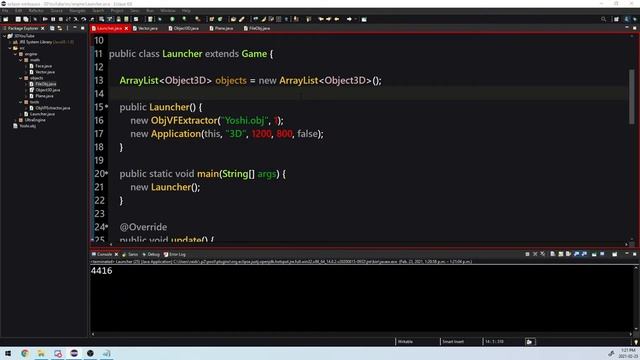Collapse the tools package node
Viewport: 640px width, 360px height.
[20, 102]
